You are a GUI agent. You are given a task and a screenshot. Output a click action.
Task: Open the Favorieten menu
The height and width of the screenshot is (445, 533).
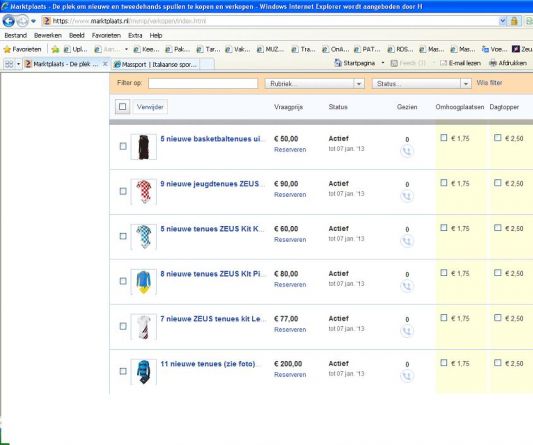[x=106, y=35]
